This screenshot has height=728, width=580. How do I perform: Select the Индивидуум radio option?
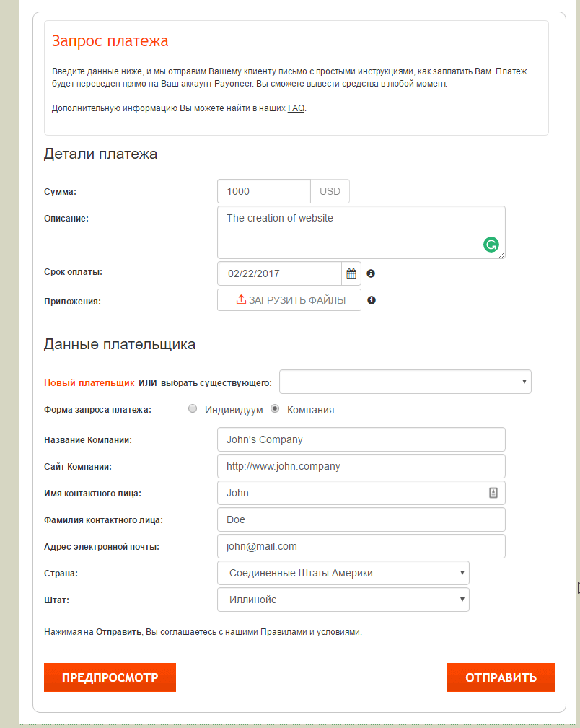coord(192,408)
